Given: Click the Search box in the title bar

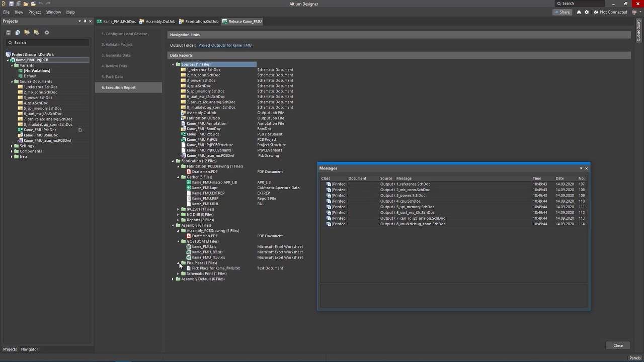Looking at the screenshot, I should pos(580,4).
